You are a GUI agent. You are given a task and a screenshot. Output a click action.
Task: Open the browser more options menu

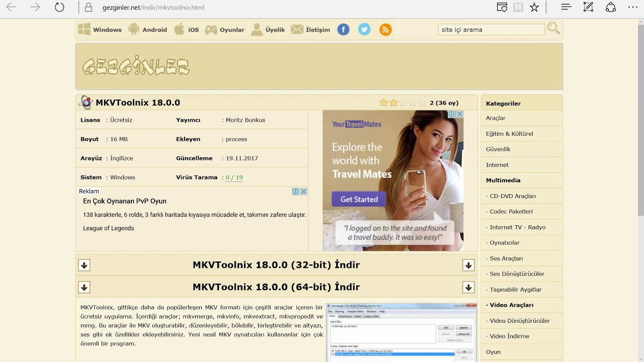pos(633,8)
